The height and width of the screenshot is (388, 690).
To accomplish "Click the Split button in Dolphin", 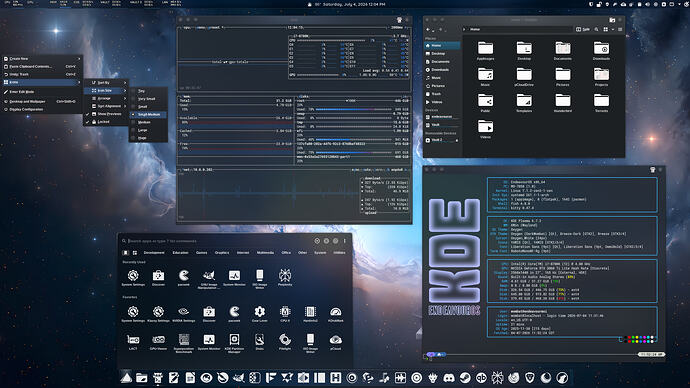I will click(x=583, y=29).
